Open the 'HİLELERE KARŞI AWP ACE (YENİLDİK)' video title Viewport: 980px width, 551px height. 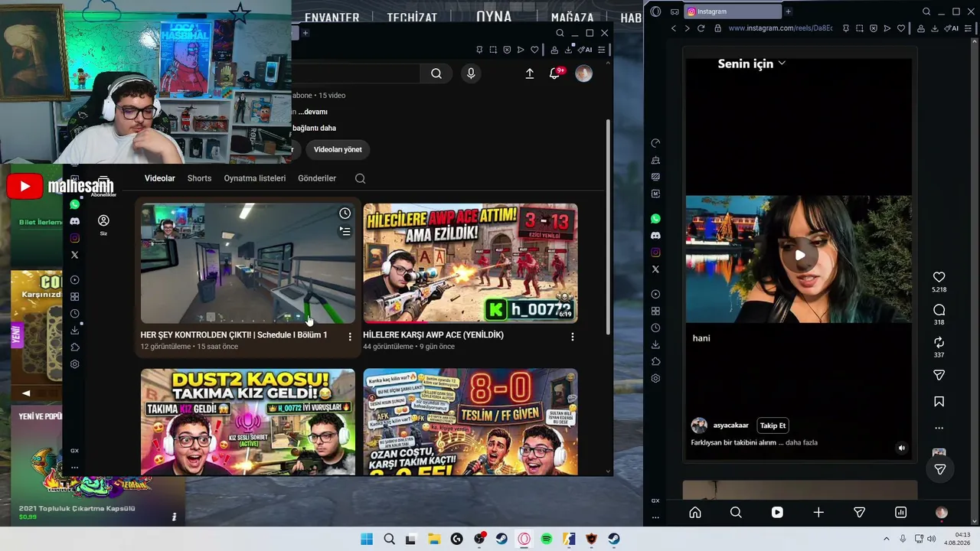click(433, 335)
